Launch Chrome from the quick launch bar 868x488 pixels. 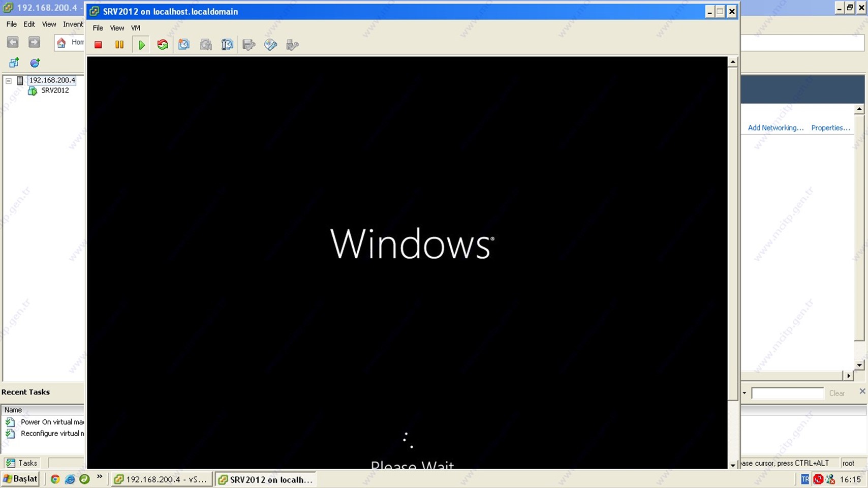55,479
